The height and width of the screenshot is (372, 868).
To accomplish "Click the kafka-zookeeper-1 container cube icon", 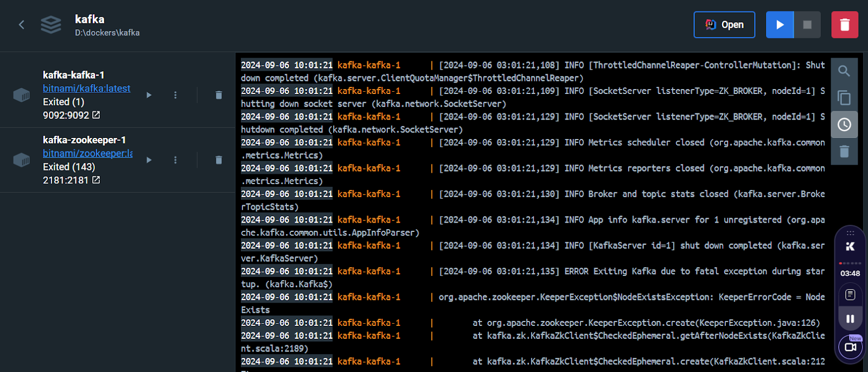I will [x=21, y=160].
